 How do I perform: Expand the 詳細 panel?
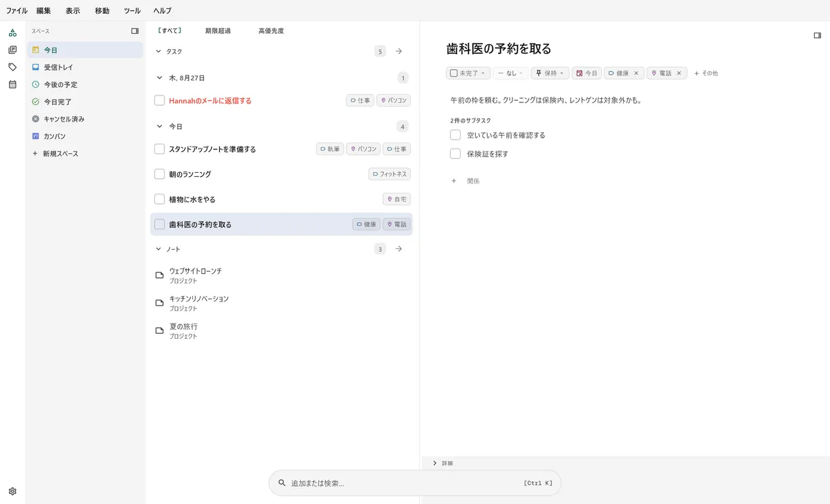point(434,463)
